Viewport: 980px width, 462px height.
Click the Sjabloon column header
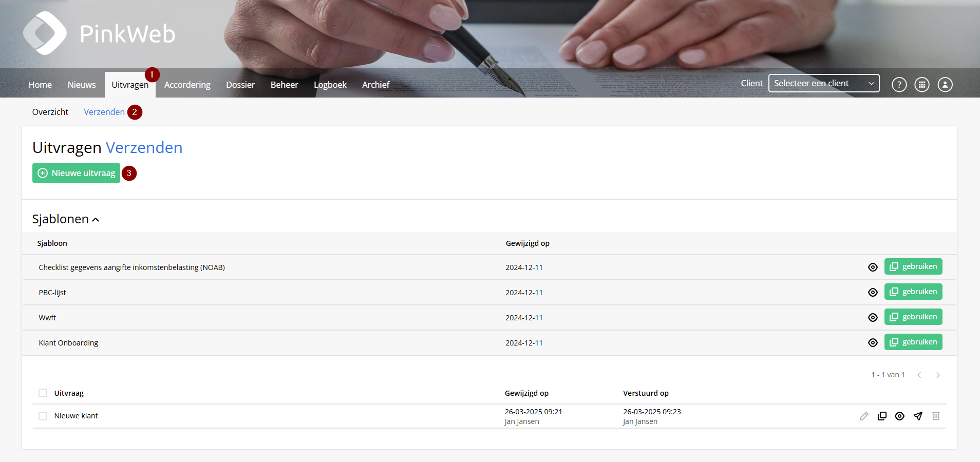tap(52, 243)
